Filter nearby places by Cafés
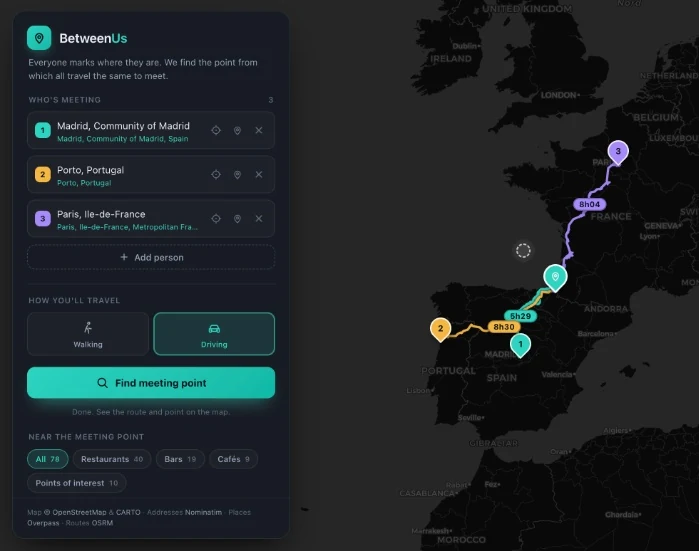 [x=234, y=459]
